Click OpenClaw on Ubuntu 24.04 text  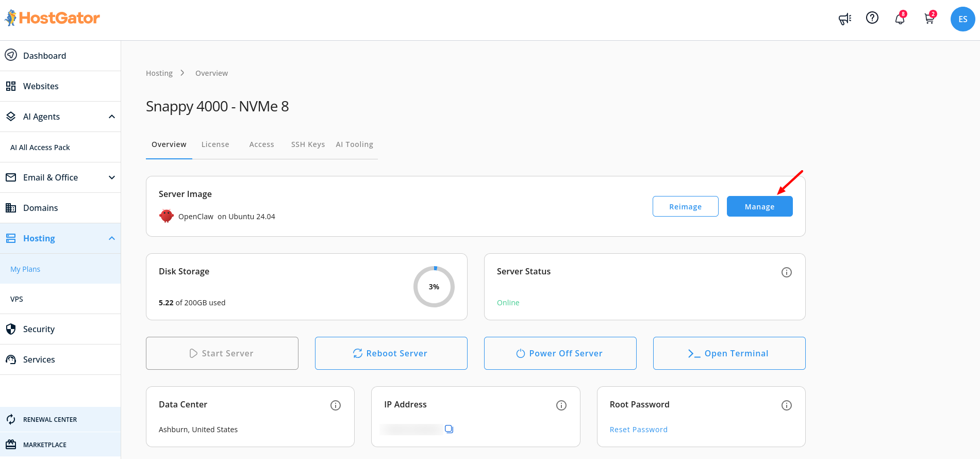227,217
